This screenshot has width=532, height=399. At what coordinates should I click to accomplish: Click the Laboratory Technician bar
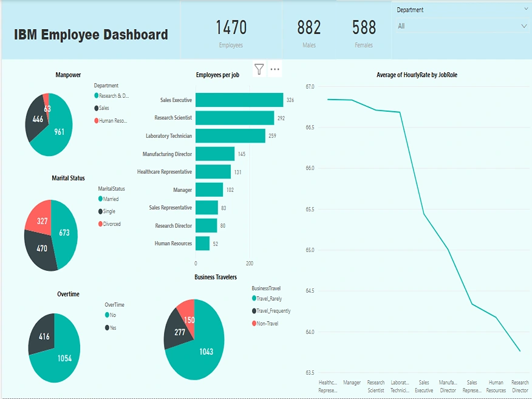tap(230, 135)
